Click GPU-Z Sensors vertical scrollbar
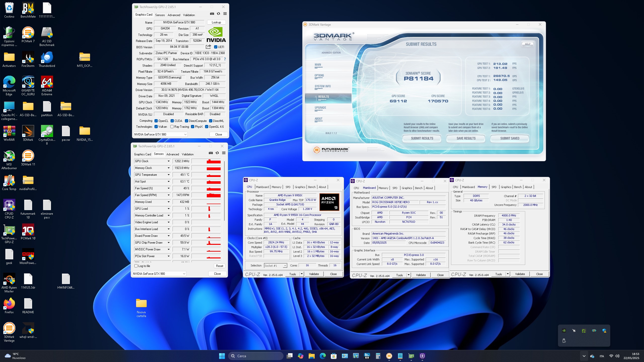Viewport: 644px width, 362px height. tap(224, 191)
